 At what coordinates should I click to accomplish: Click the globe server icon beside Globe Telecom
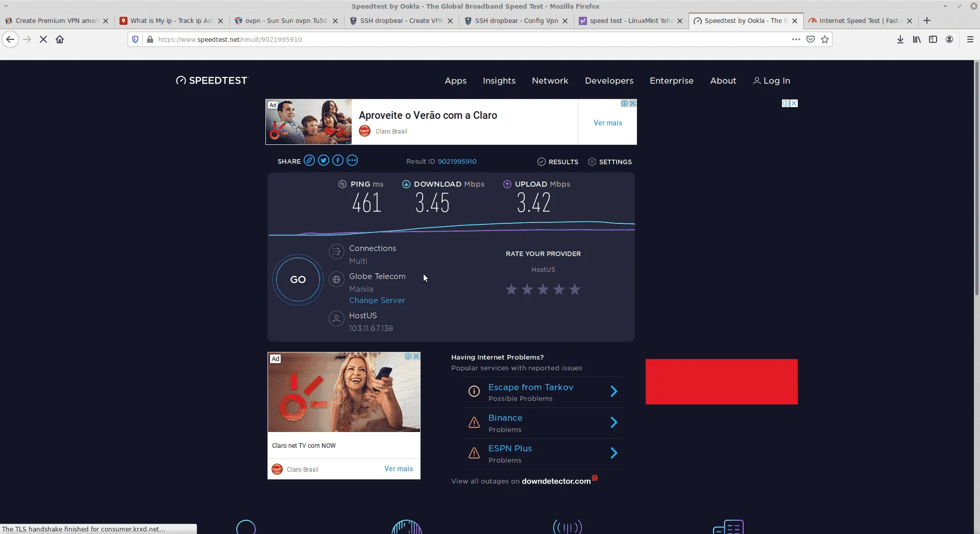tap(336, 279)
